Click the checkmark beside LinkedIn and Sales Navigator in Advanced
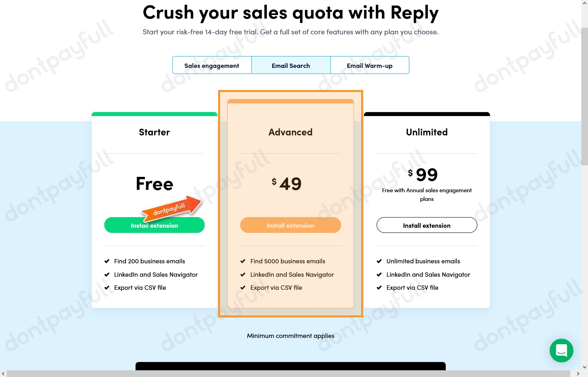The image size is (588, 377). [243, 274]
